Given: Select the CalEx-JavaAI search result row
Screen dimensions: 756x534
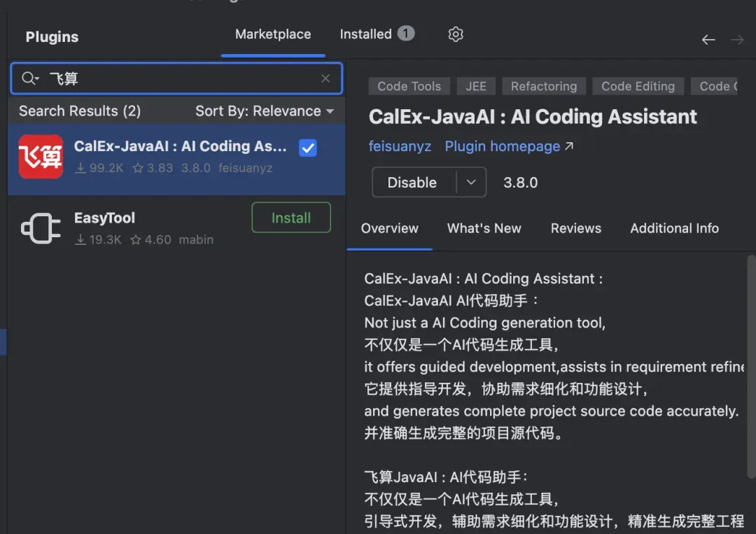Looking at the screenshot, I should pos(176,159).
